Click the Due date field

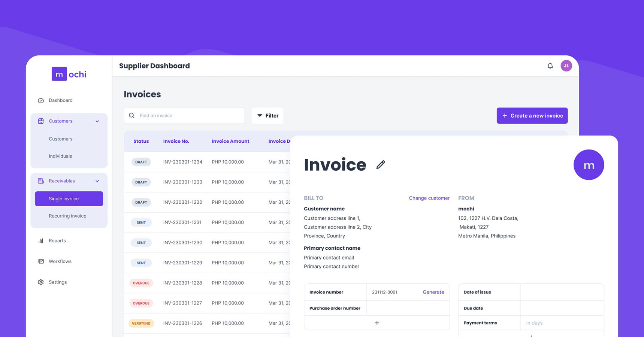[562, 308]
